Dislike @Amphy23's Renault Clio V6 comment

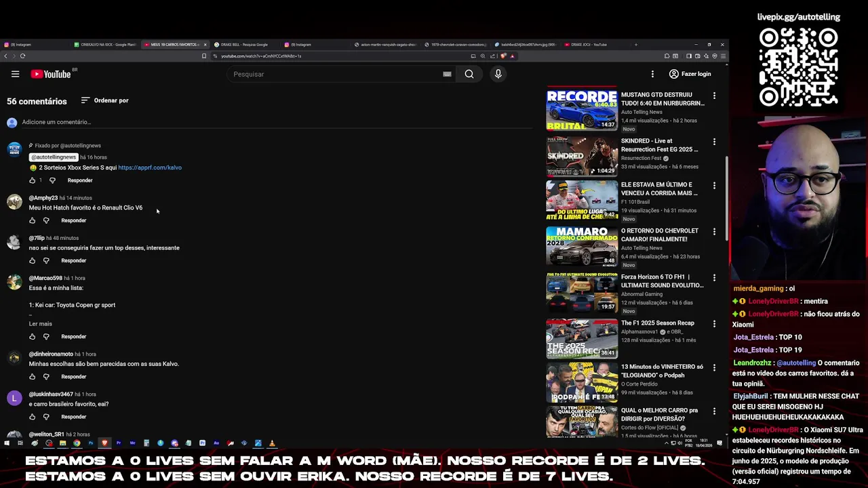[x=46, y=220]
